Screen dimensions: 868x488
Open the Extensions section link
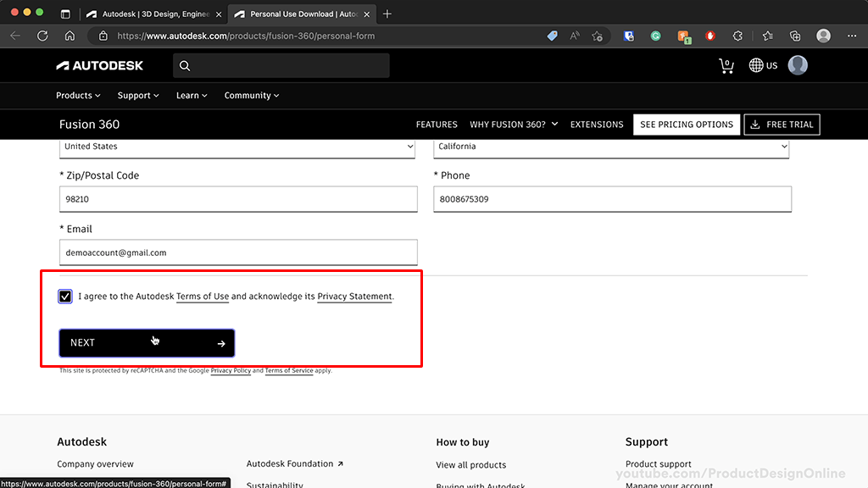click(x=597, y=125)
